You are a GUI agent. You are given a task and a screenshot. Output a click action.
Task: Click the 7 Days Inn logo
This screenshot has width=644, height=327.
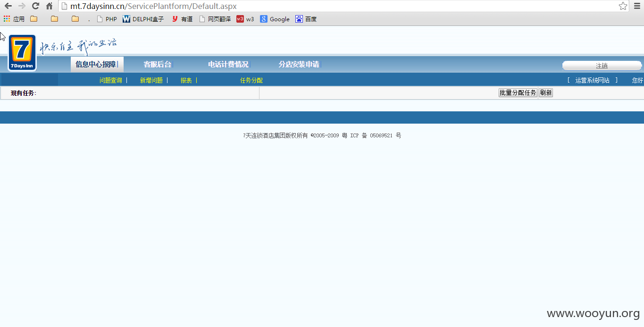click(22, 53)
